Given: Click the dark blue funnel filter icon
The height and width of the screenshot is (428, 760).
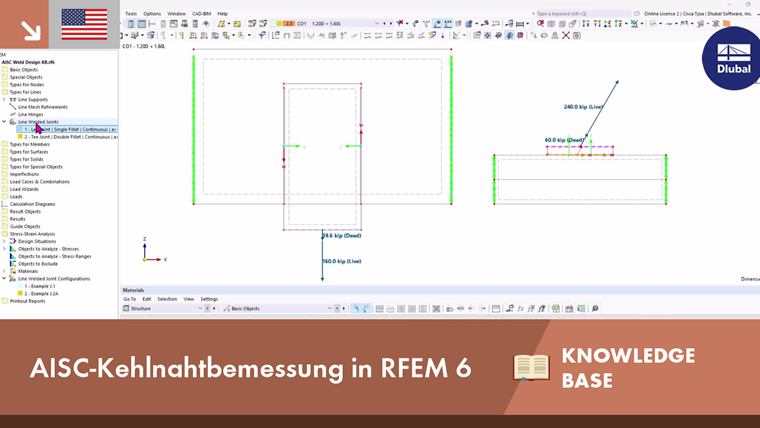Looking at the screenshot, I should pyautogui.click(x=262, y=35).
